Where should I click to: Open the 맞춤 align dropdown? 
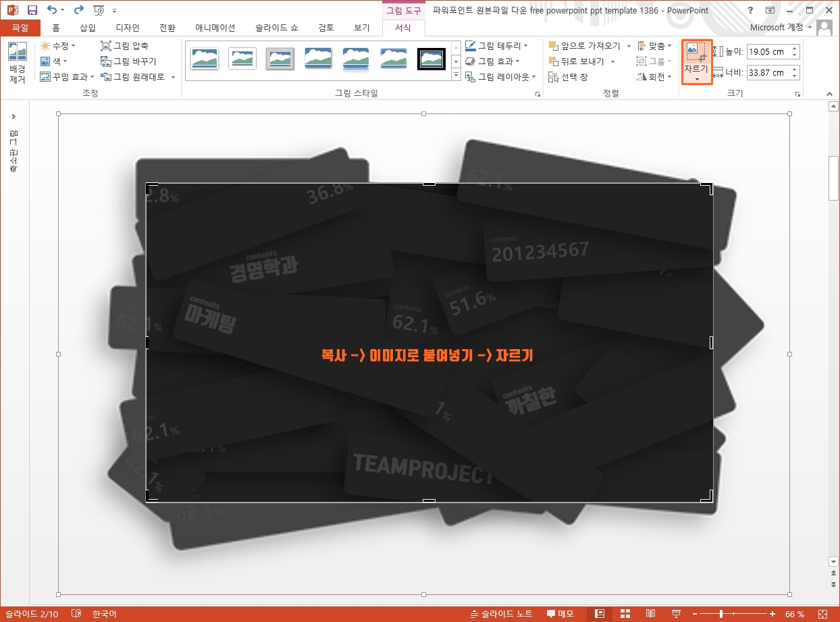pos(654,46)
